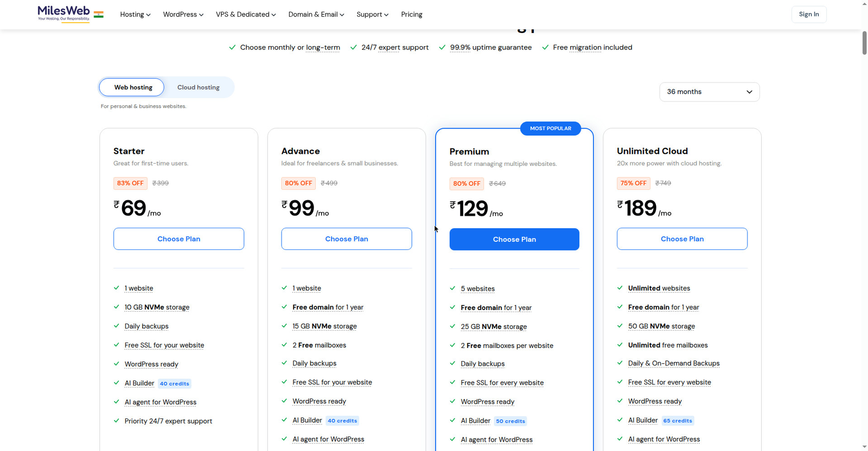This screenshot has height=451, width=868.
Task: Choose the Premium plan
Action: point(514,240)
